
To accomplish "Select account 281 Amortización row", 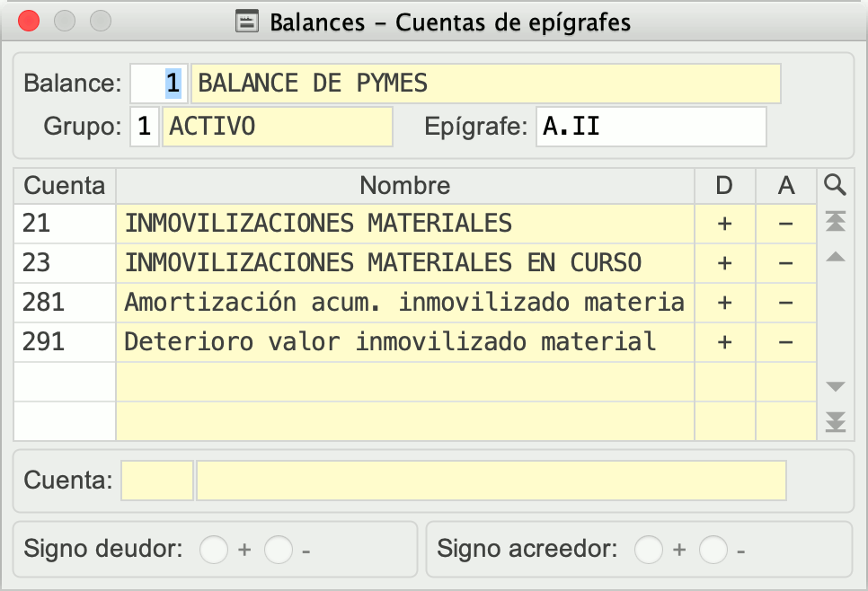I will click(x=404, y=303).
